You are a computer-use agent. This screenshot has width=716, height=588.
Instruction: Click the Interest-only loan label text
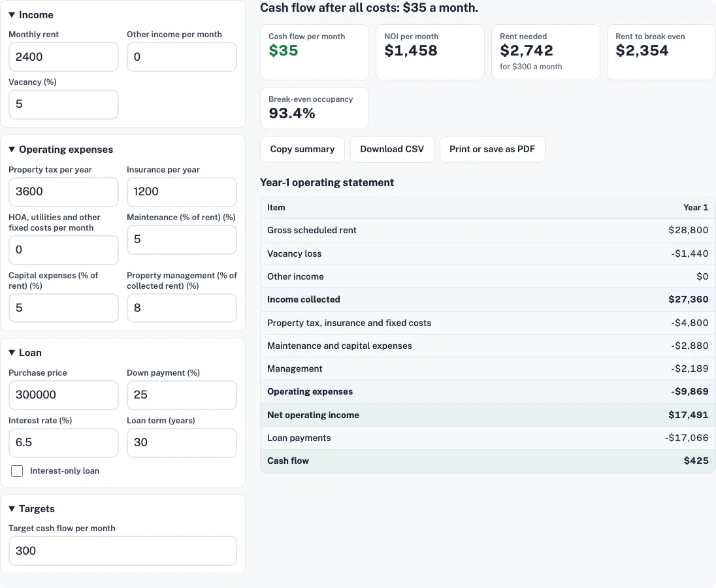click(x=65, y=471)
